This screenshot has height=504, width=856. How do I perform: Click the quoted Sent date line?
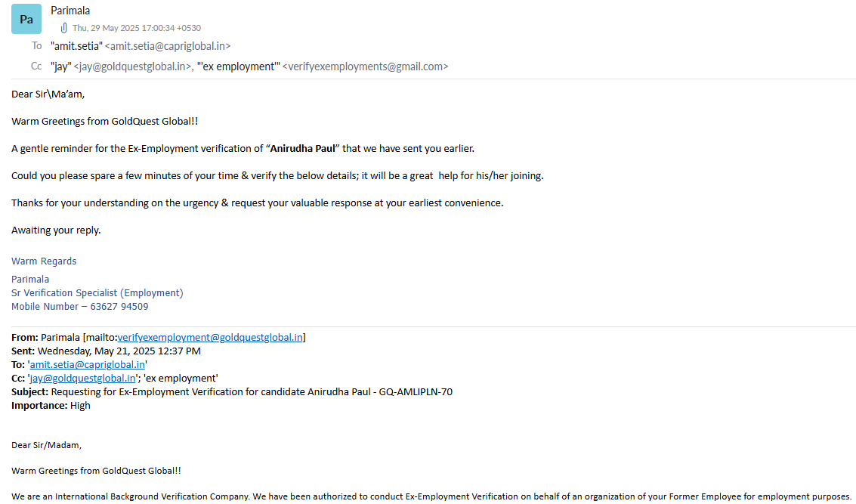click(x=106, y=351)
